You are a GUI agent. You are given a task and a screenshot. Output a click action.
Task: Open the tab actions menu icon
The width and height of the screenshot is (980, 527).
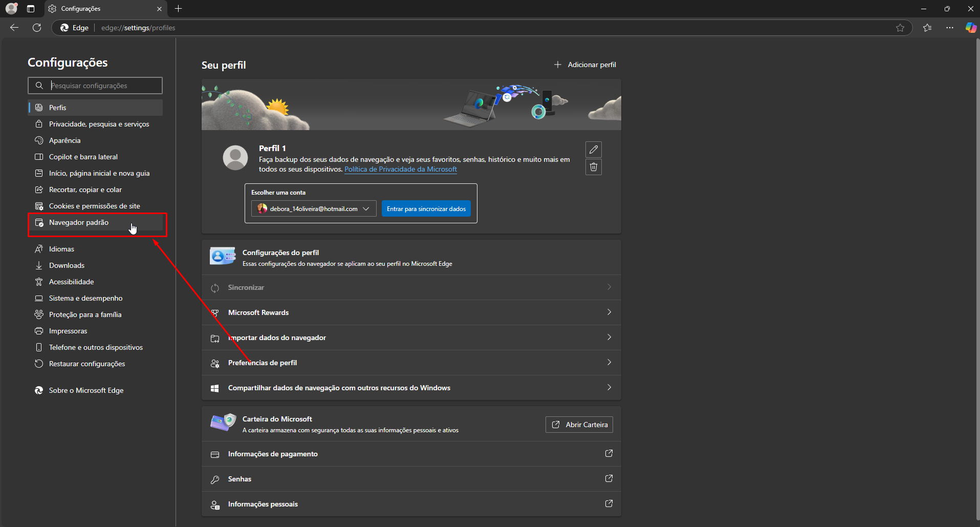(x=31, y=9)
